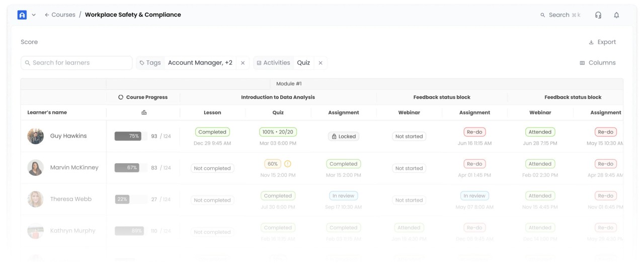This screenshot has height=263, width=644.
Task: Select the Quiz column header
Action: (x=278, y=113)
